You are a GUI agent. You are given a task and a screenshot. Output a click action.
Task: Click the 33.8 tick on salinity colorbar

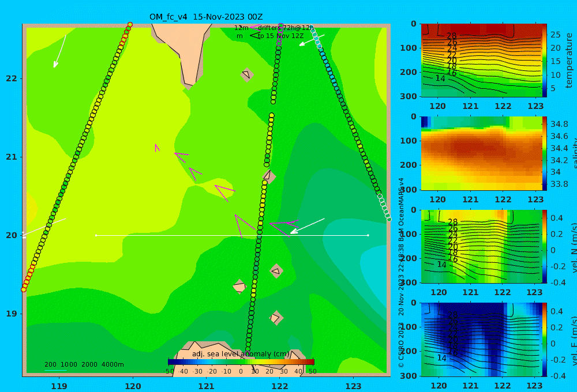click(559, 184)
